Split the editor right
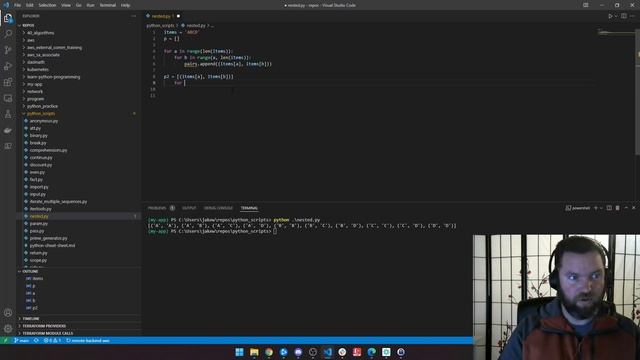640x360 pixels. click(x=624, y=16)
